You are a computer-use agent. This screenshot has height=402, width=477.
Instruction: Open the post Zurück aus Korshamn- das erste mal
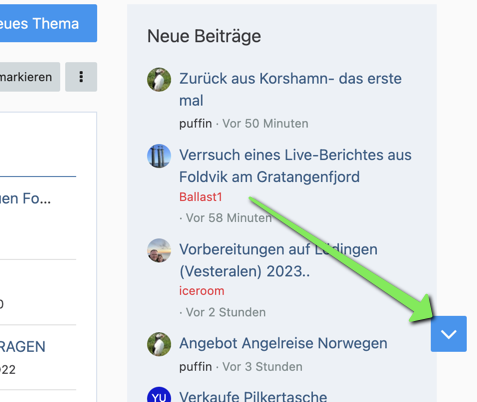290,89
